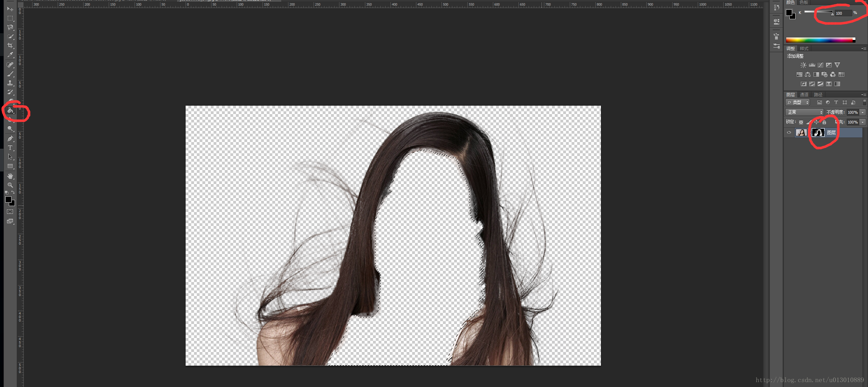Select the Rectangular Marquee tool
The image size is (868, 387).
(x=10, y=18)
